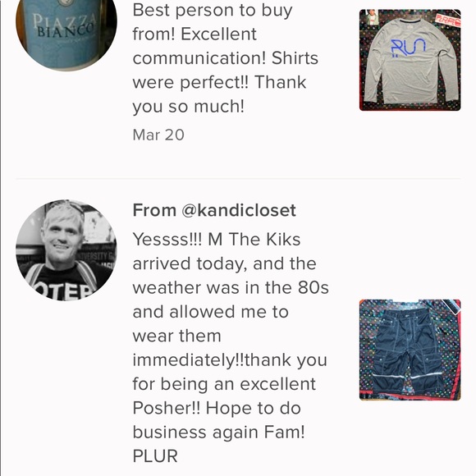Select the blue RUN logo on the shirt photo
This screenshot has width=476, height=476.
pyautogui.click(x=408, y=48)
